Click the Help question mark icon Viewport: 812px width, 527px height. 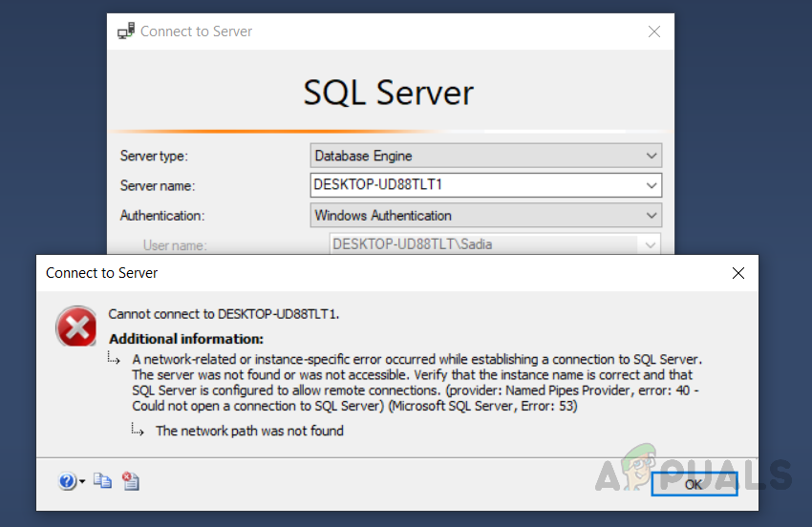click(67, 482)
